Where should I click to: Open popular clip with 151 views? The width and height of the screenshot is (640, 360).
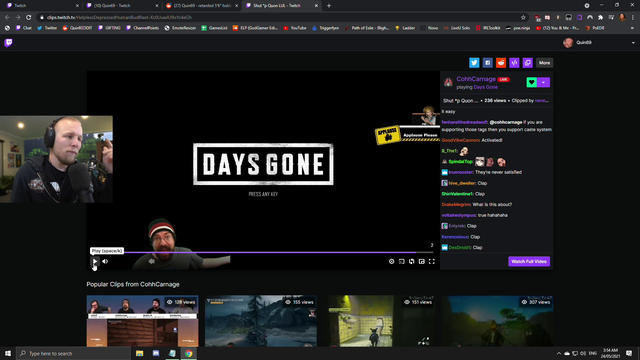click(x=379, y=321)
